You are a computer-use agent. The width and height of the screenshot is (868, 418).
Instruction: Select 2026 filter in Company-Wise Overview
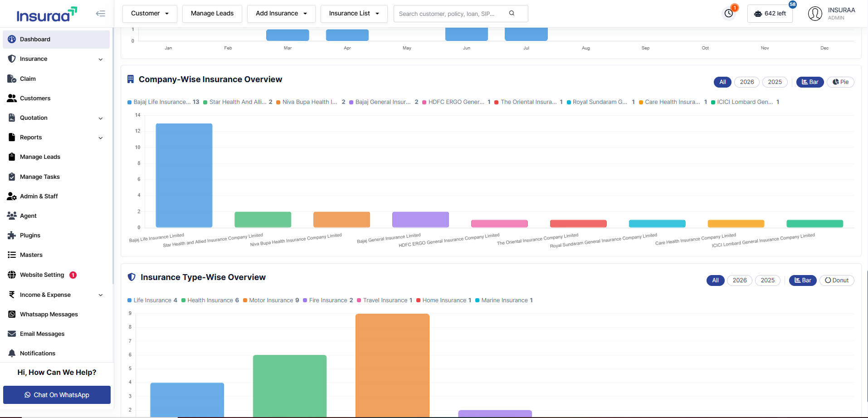(x=747, y=82)
